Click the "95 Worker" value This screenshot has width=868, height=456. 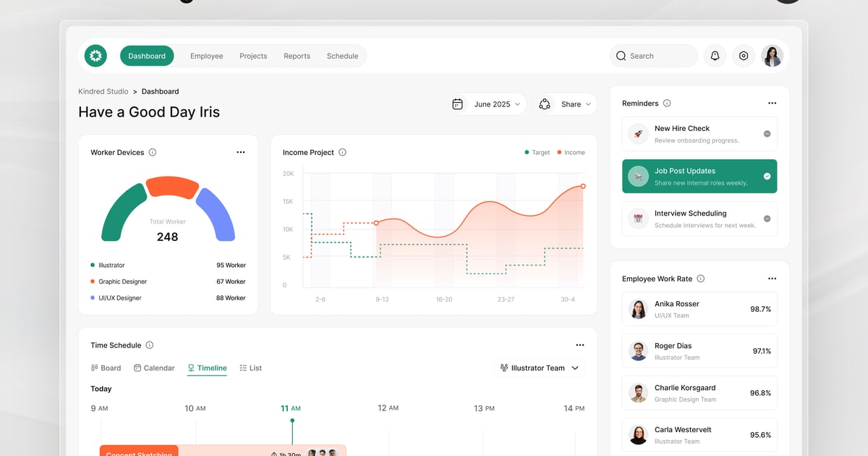(231, 266)
